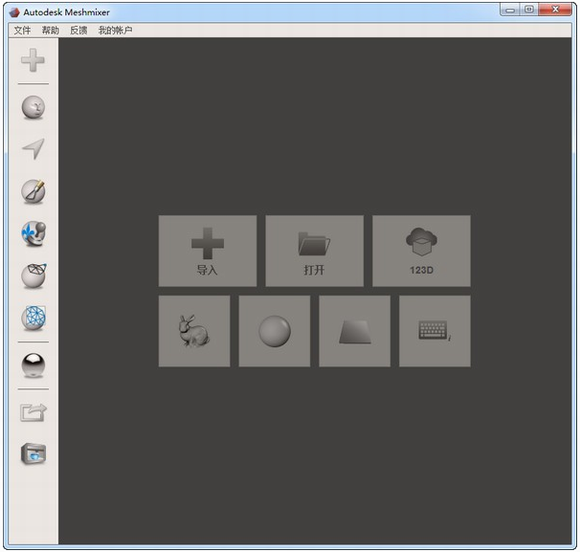Open the 文件 menu

coord(22,30)
